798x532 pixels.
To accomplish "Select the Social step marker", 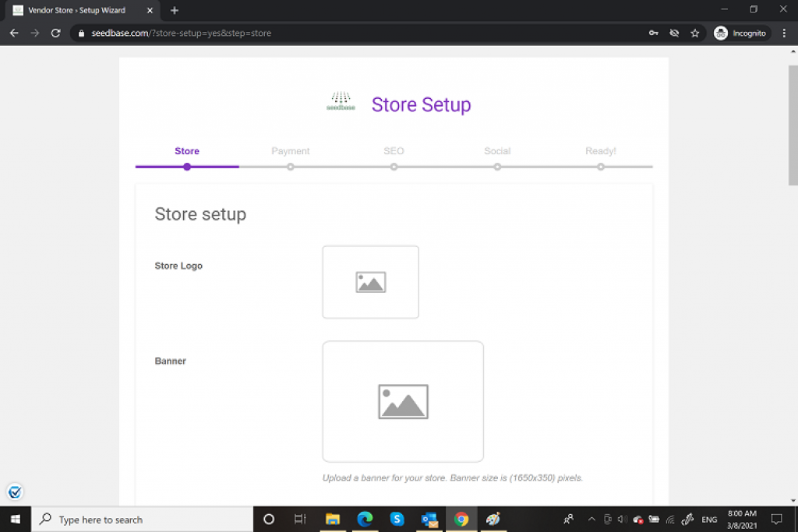I will click(x=497, y=166).
